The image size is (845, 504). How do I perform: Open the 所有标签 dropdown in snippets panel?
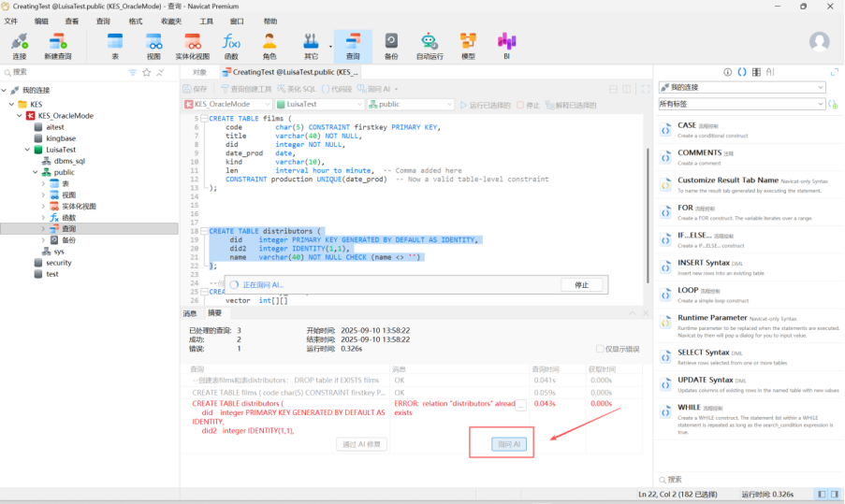pos(741,104)
